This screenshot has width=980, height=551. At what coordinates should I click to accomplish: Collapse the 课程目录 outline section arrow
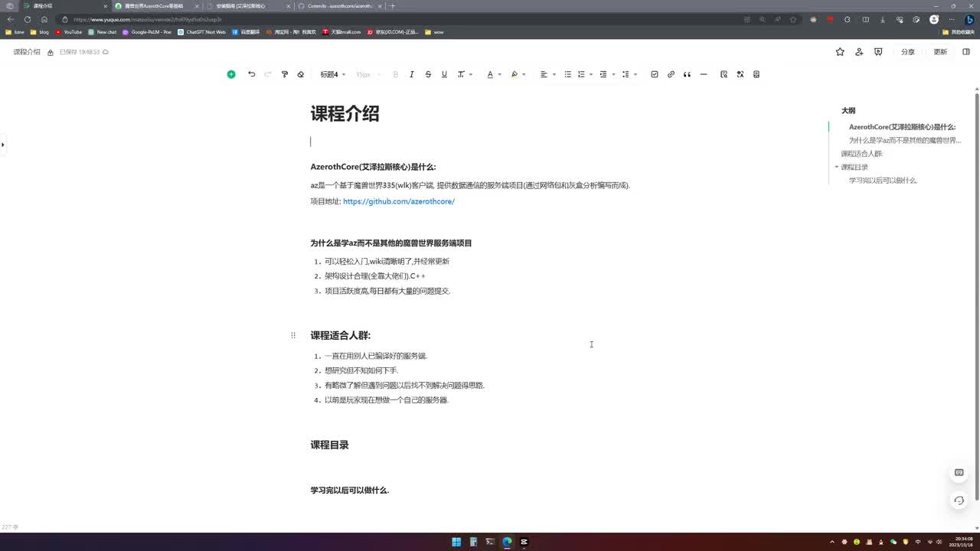pyautogui.click(x=837, y=167)
